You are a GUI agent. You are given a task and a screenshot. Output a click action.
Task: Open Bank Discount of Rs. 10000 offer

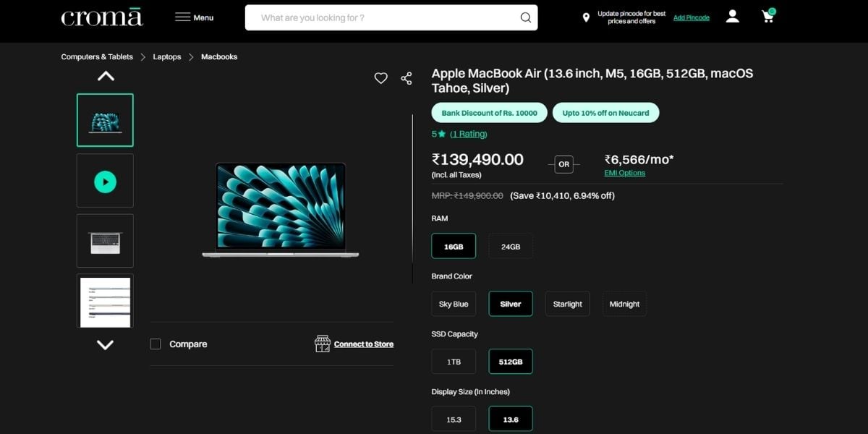[x=490, y=113]
